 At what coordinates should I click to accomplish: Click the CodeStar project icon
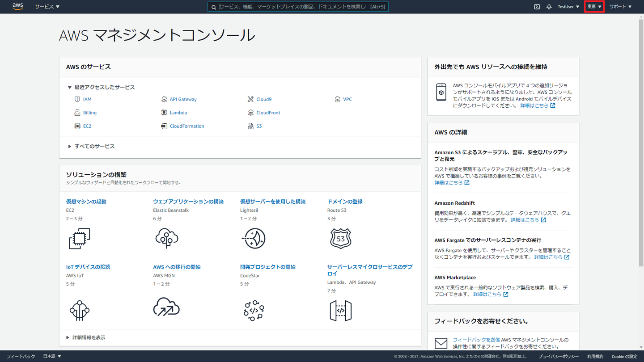click(x=254, y=310)
